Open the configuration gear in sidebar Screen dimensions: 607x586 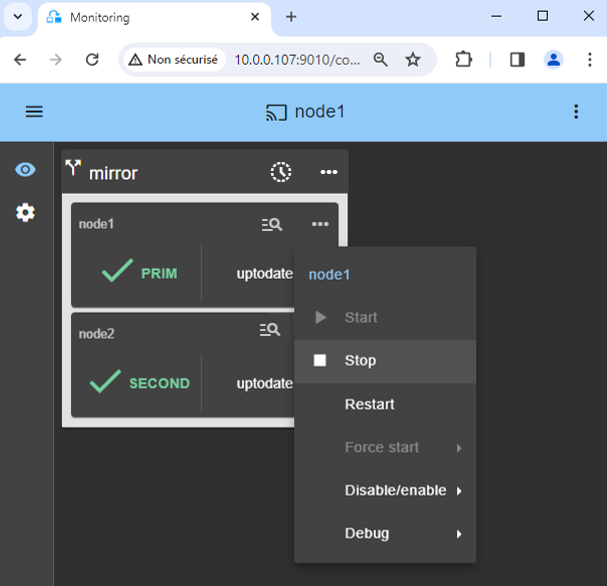[25, 212]
